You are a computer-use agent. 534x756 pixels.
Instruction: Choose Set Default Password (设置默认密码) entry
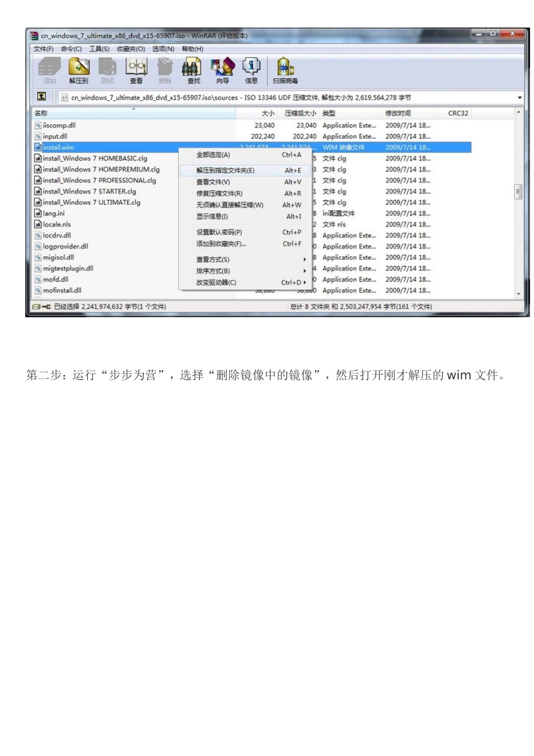(245, 232)
